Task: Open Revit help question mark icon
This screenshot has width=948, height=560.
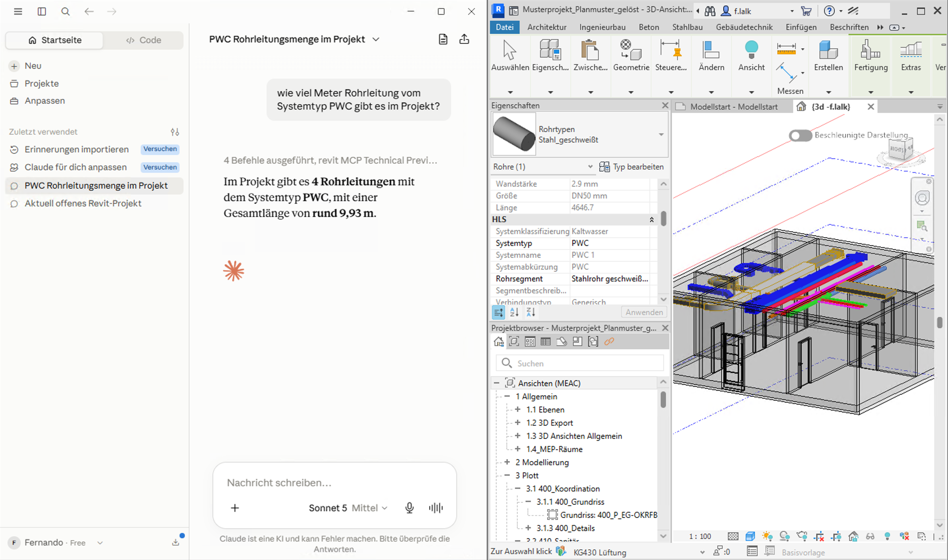Action: pyautogui.click(x=829, y=11)
